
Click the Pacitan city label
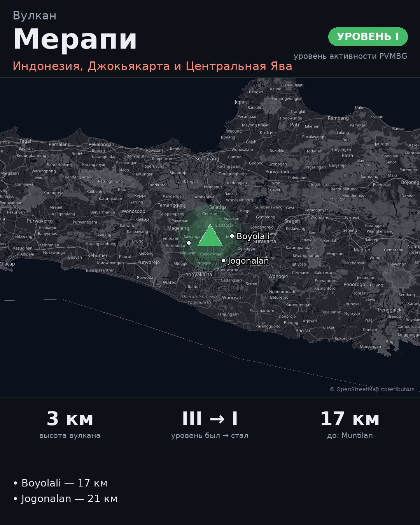(x=303, y=331)
